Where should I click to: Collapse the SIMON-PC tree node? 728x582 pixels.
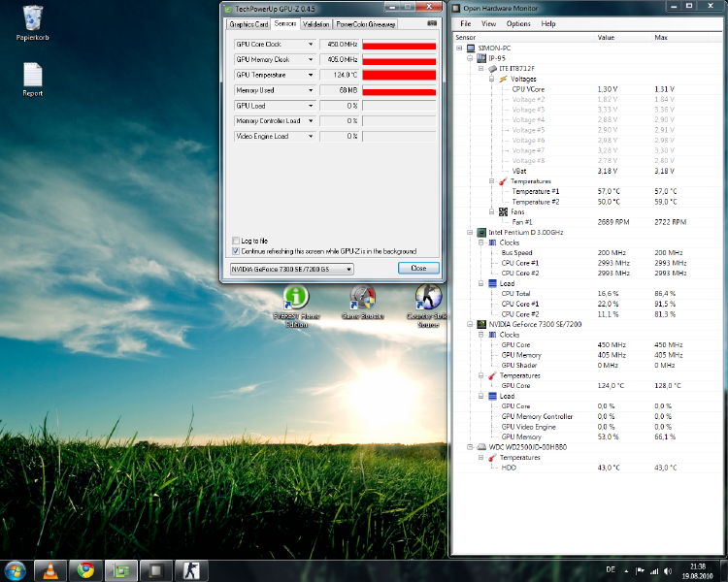click(459, 48)
